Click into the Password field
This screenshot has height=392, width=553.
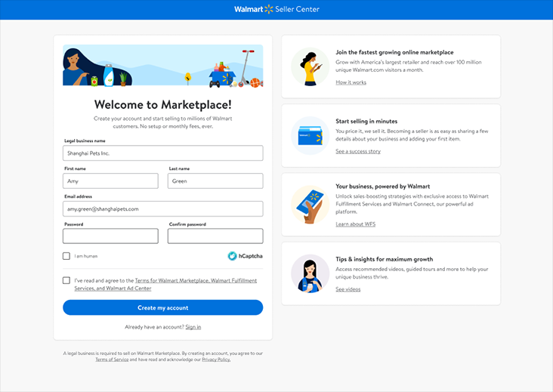pos(110,236)
